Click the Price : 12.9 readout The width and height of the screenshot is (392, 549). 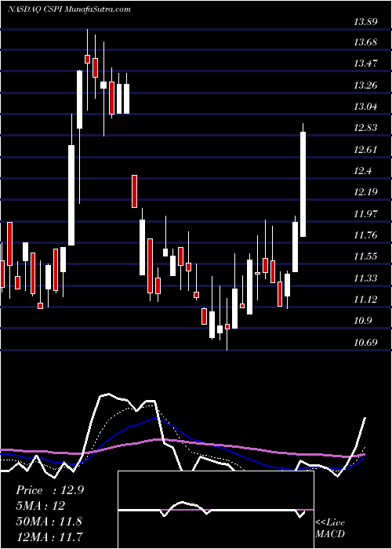49,490
